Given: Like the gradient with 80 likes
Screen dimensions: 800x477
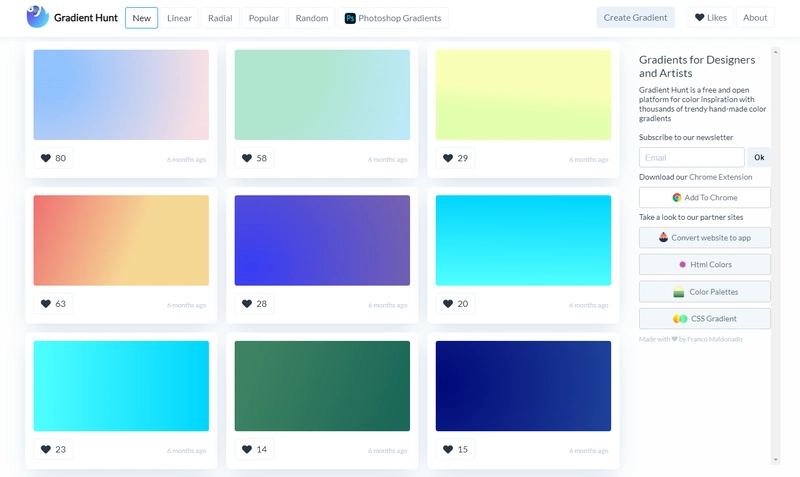Looking at the screenshot, I should click(53, 158).
